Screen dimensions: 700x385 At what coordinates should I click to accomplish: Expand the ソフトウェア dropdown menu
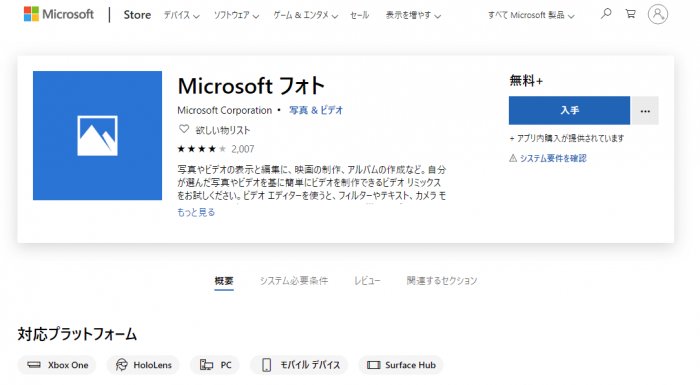click(236, 15)
